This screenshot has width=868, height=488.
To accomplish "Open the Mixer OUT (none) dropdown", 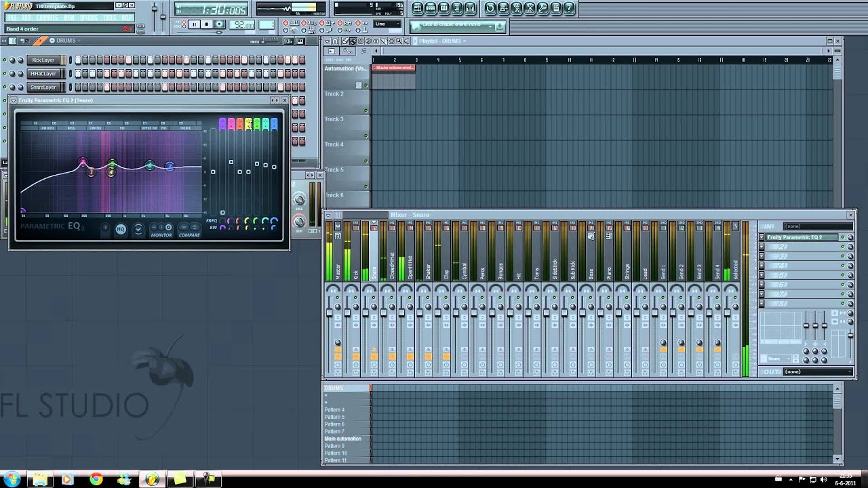I will coord(817,371).
